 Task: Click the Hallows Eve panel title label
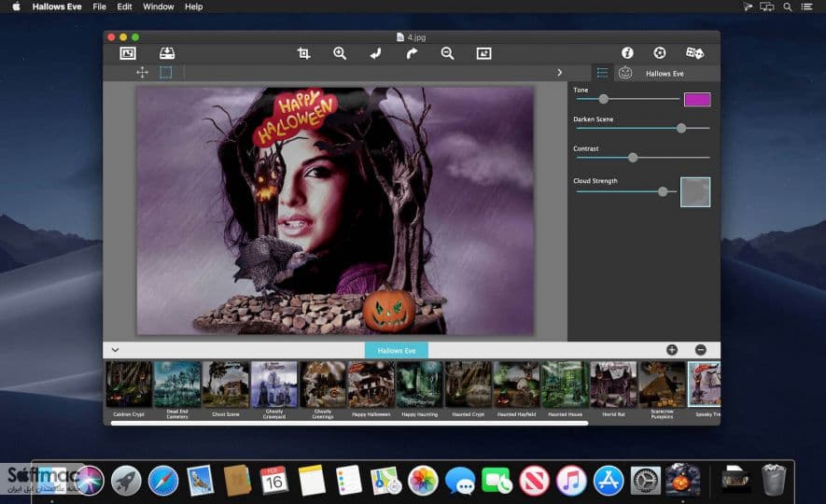click(x=665, y=74)
